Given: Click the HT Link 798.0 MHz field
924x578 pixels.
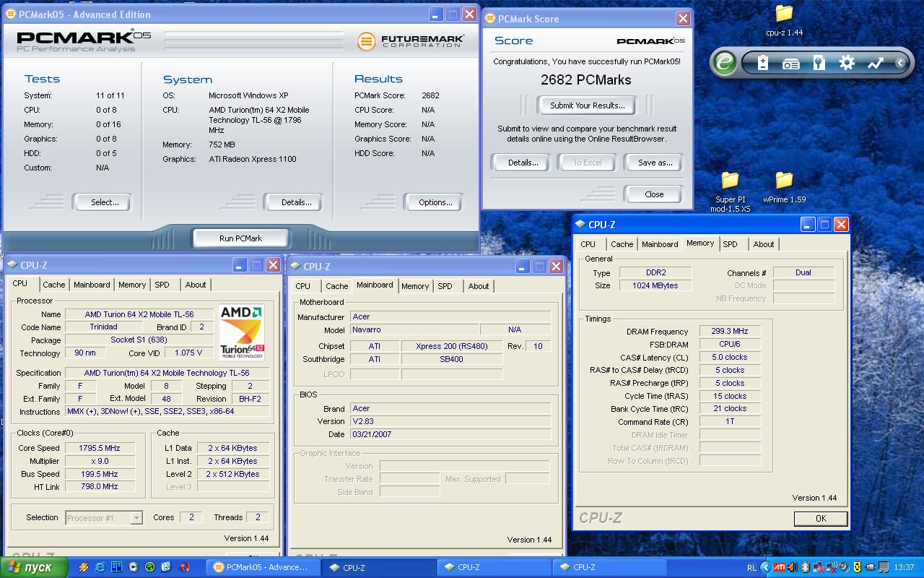Looking at the screenshot, I should (x=100, y=487).
